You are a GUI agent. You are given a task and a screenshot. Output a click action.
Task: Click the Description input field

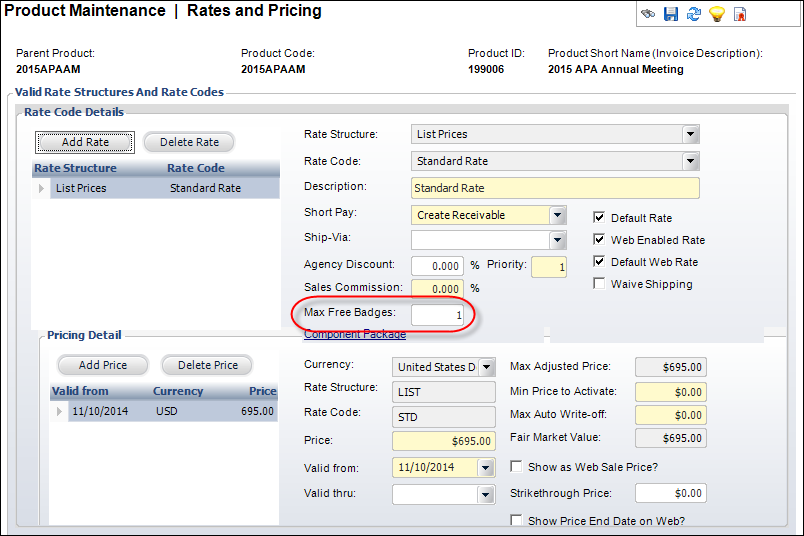555,188
